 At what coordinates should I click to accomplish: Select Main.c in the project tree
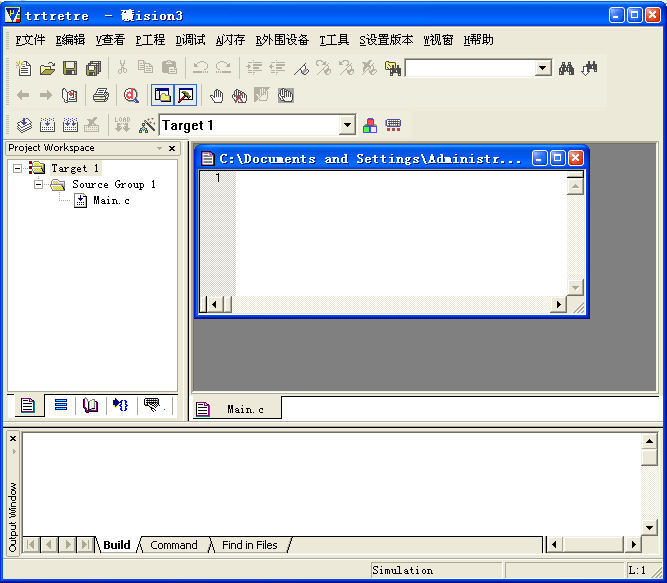(x=111, y=200)
